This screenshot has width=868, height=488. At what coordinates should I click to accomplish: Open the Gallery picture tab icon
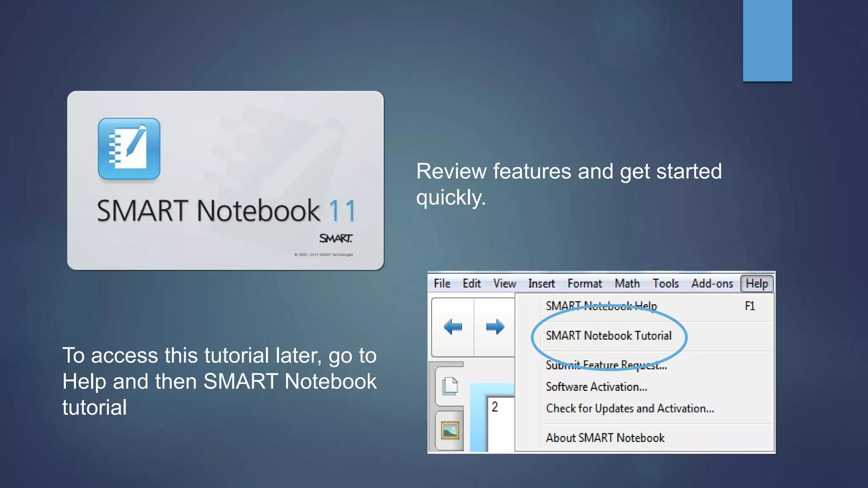tap(450, 431)
